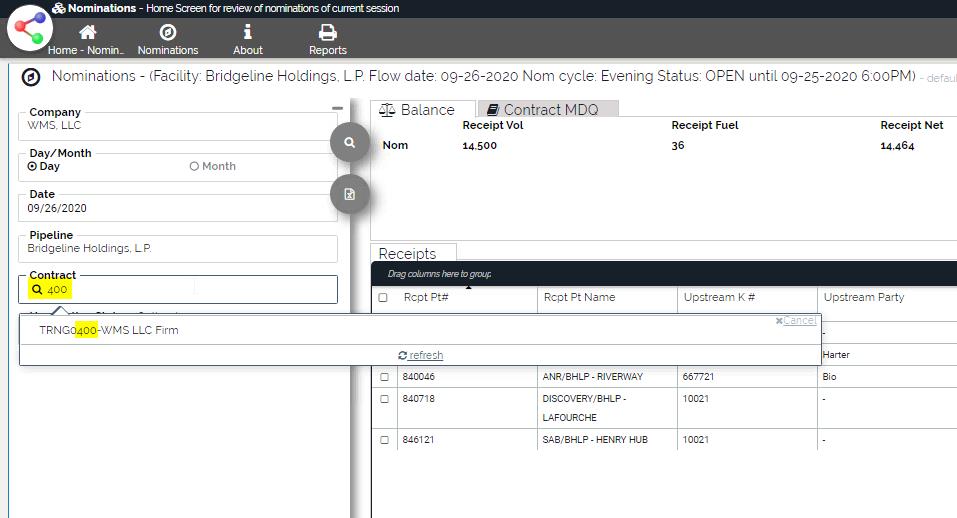
Task: Check the box for receipt point 846121
Action: [384, 440]
